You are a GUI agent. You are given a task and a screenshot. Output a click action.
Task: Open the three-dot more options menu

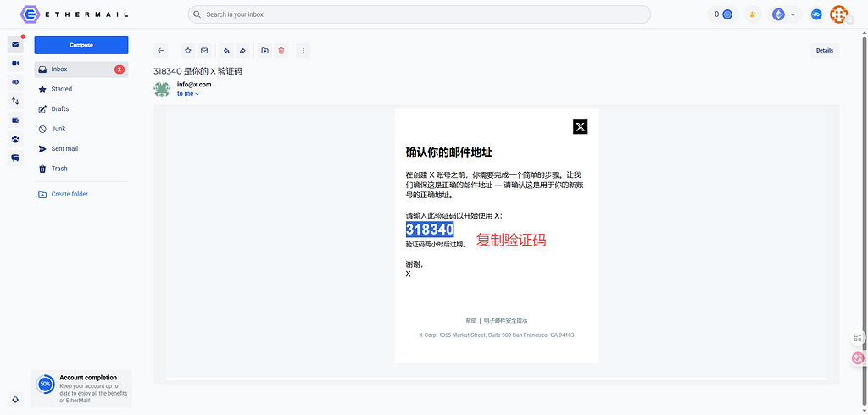pyautogui.click(x=303, y=51)
